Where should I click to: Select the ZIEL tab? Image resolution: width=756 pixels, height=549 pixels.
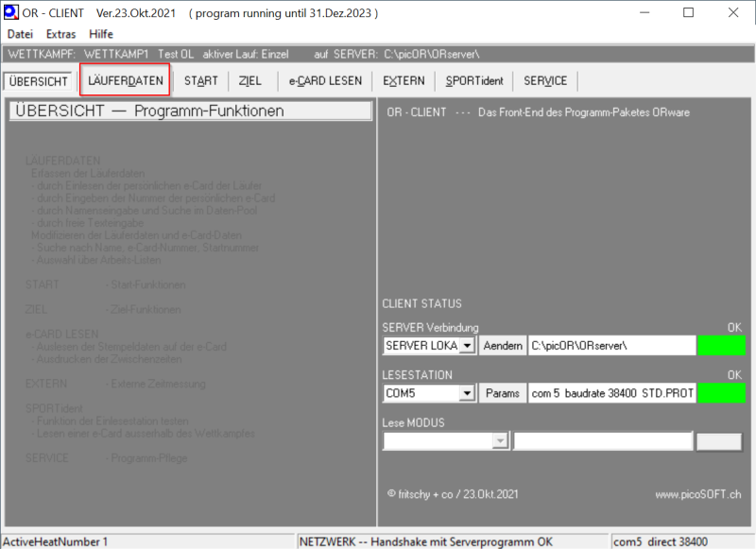(250, 81)
